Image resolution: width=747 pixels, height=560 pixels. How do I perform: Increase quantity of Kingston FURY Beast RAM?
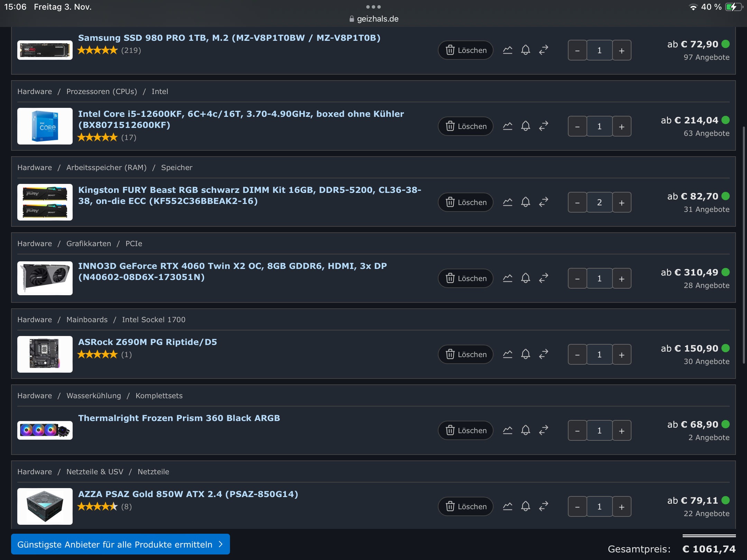tap(621, 202)
